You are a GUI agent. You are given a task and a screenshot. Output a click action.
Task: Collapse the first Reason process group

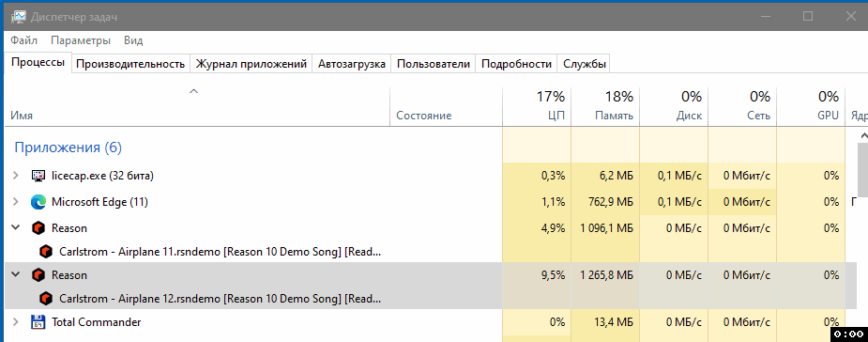[x=16, y=227]
